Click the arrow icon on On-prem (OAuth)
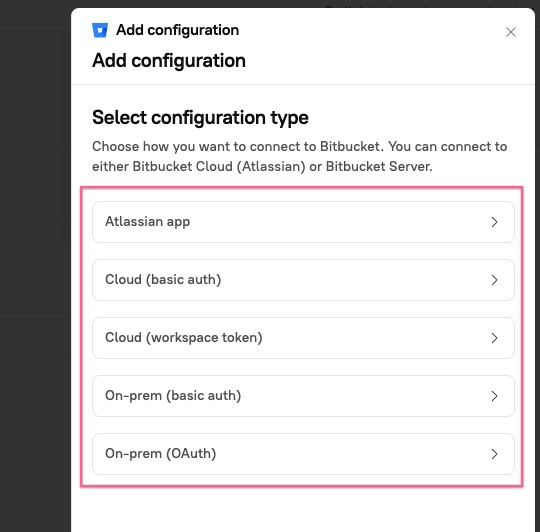 coord(495,454)
